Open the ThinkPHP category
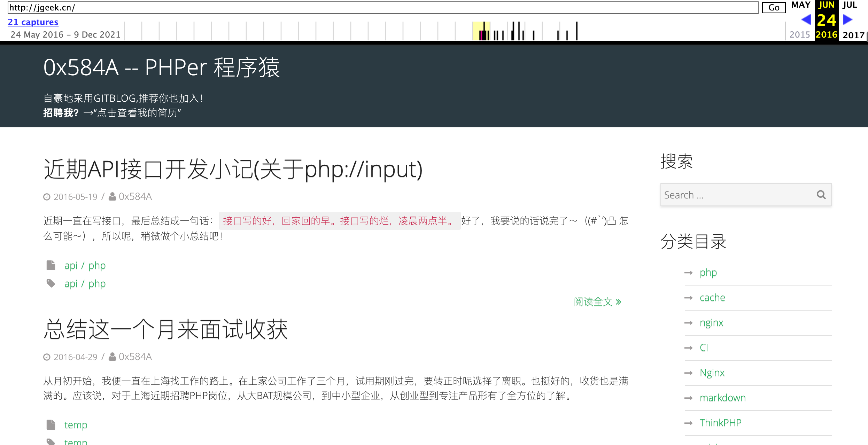This screenshot has width=868, height=445. [720, 423]
